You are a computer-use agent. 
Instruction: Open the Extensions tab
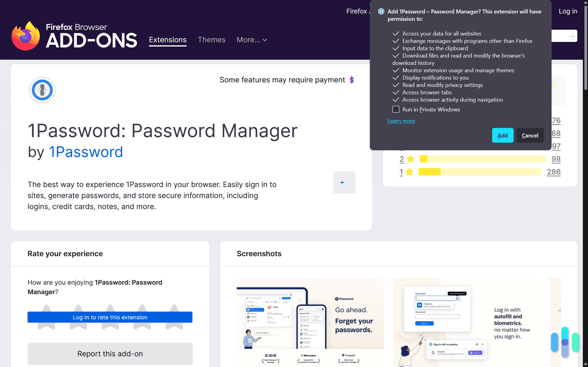167,40
